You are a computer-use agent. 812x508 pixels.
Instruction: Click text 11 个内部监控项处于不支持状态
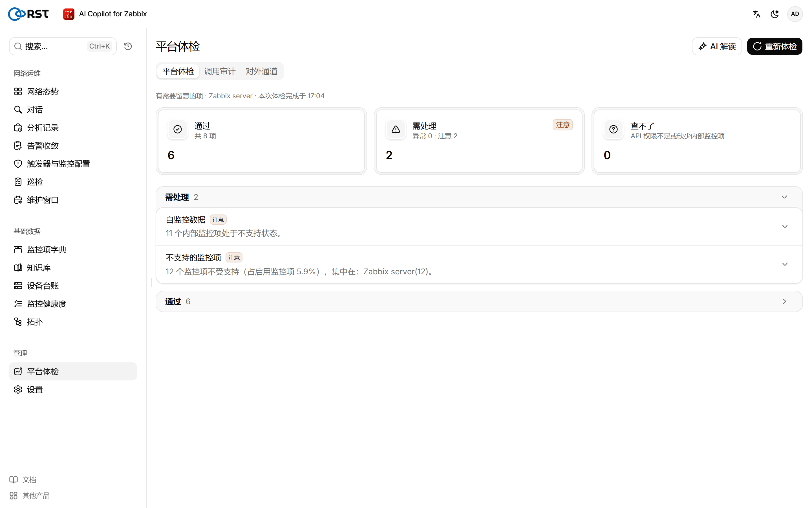(224, 233)
